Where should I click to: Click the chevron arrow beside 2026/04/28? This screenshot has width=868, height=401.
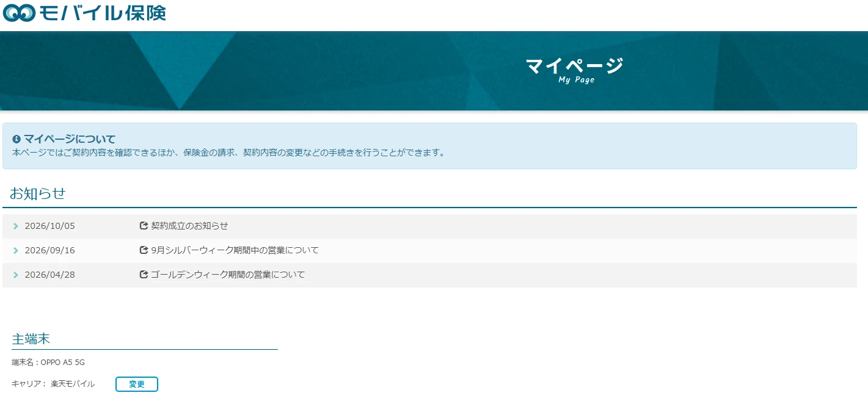[16, 275]
